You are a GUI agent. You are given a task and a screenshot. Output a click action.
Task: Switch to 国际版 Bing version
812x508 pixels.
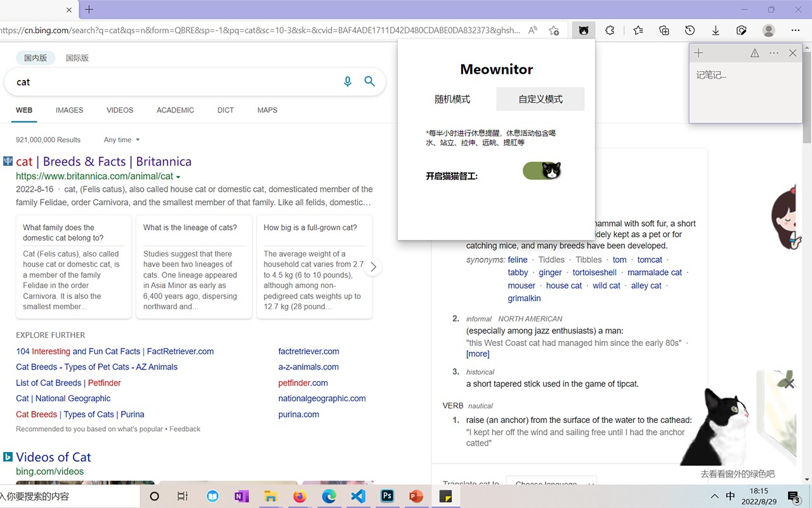(x=77, y=58)
